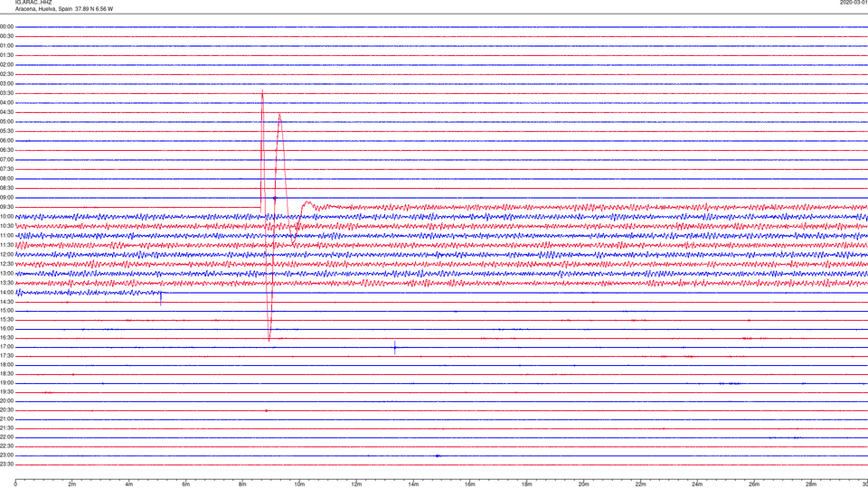Select the 23:30 trace time label
Viewport: 868px width, 488px height.
[x=6, y=465]
